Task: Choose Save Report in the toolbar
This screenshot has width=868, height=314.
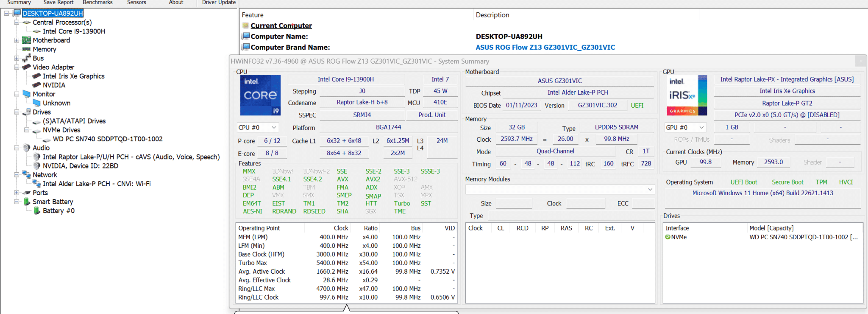Action: tap(58, 3)
